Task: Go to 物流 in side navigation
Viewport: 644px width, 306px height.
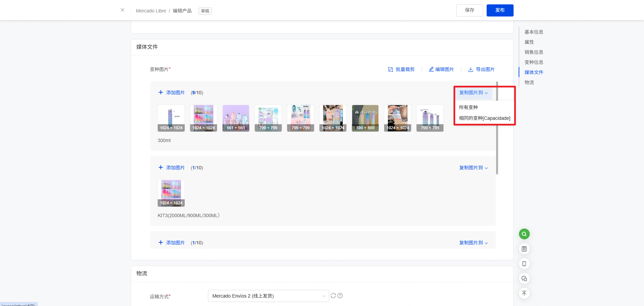Action: click(x=529, y=82)
